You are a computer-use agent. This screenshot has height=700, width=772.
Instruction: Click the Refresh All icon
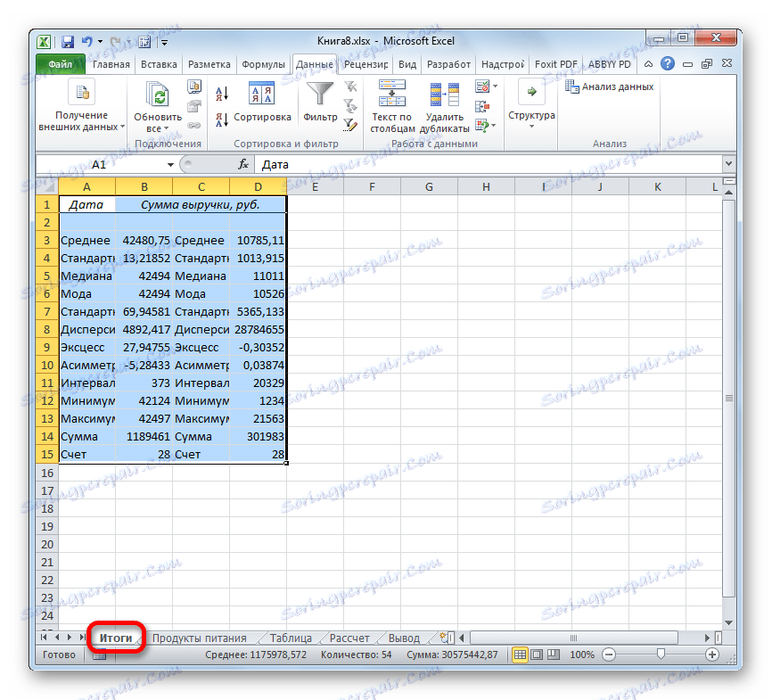[158, 94]
